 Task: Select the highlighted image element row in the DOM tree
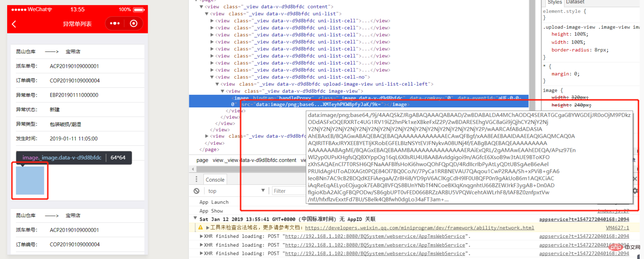click(x=358, y=101)
